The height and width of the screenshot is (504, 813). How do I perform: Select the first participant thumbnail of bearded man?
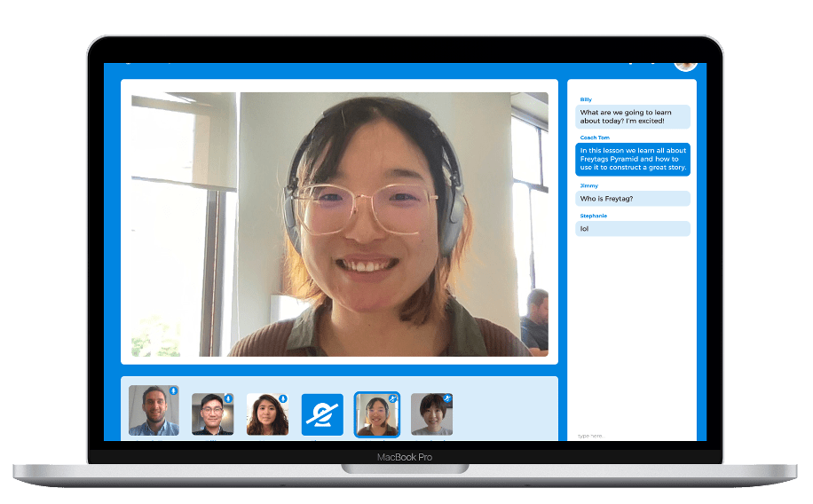pos(154,410)
